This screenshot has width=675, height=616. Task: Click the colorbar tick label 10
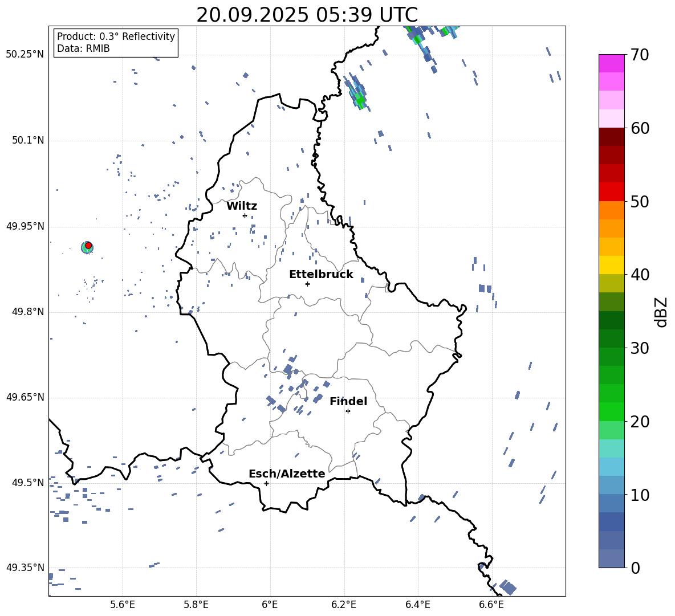(640, 495)
